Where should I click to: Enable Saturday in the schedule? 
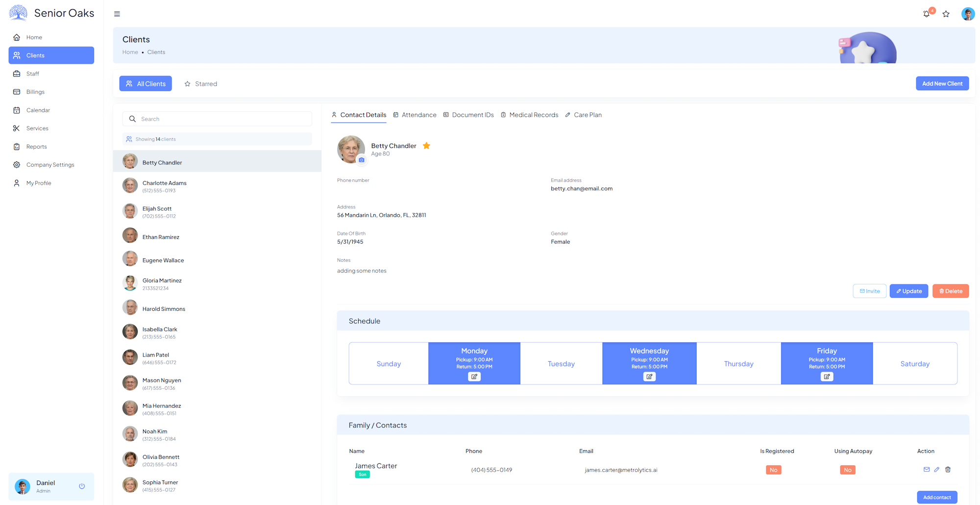coord(914,364)
